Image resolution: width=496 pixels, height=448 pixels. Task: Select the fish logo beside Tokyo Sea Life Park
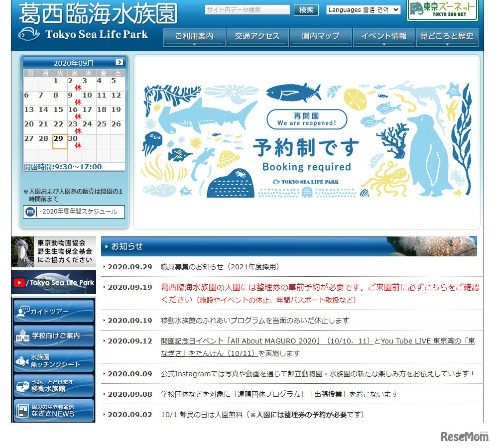(28, 34)
